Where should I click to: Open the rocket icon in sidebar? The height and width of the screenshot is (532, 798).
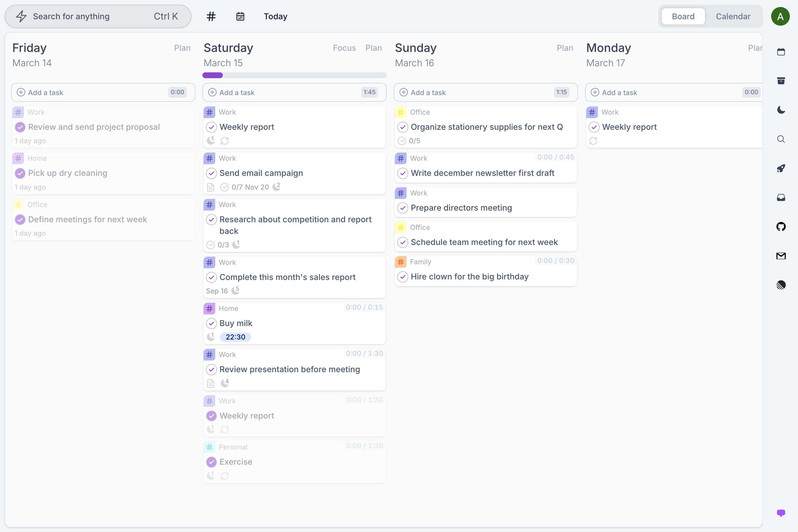(x=781, y=168)
